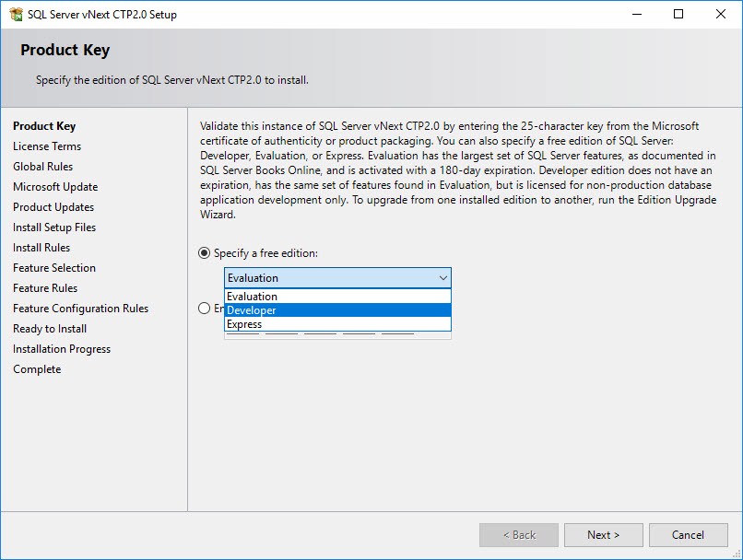Click Install Rules in the step list
This screenshot has height=560, width=743.
pos(41,248)
